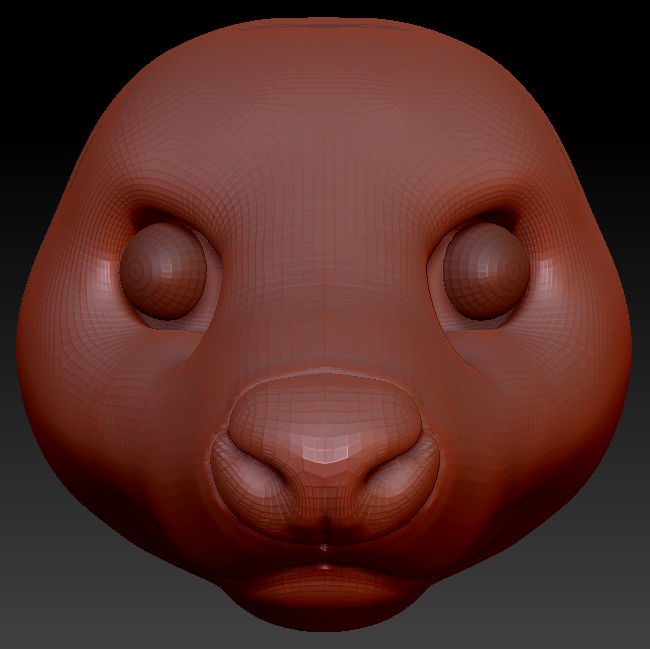The height and width of the screenshot is (649, 650).
Task: Select the left eyeball sphere on the sculpt
Action: pos(163,271)
